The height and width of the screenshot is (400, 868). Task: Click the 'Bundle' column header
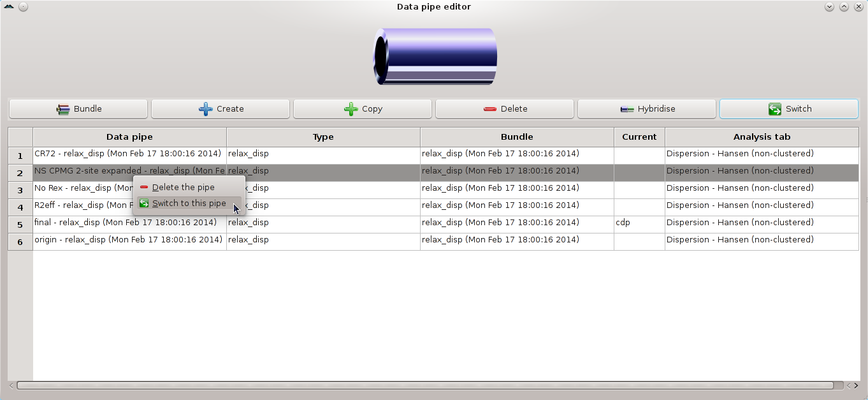[517, 137]
